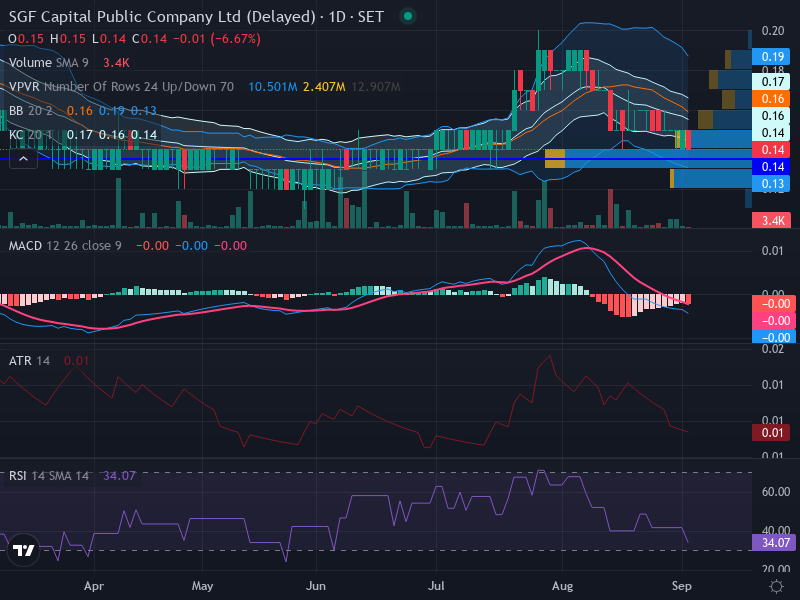The width and height of the screenshot is (800, 600).
Task: Click the green market status dot
Action: tap(408, 16)
